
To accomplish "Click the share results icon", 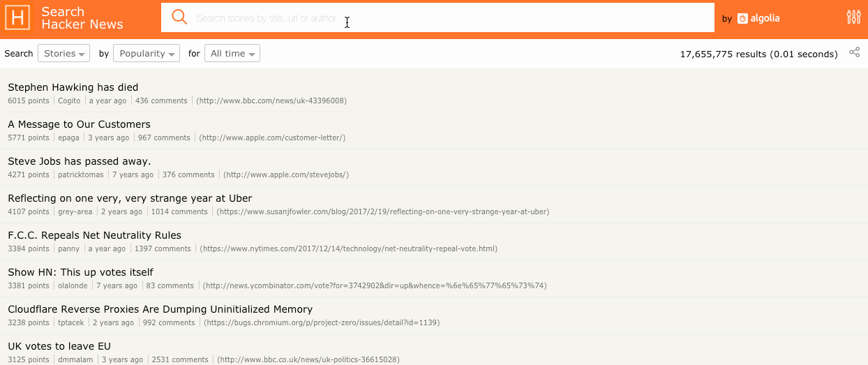I will [x=854, y=52].
